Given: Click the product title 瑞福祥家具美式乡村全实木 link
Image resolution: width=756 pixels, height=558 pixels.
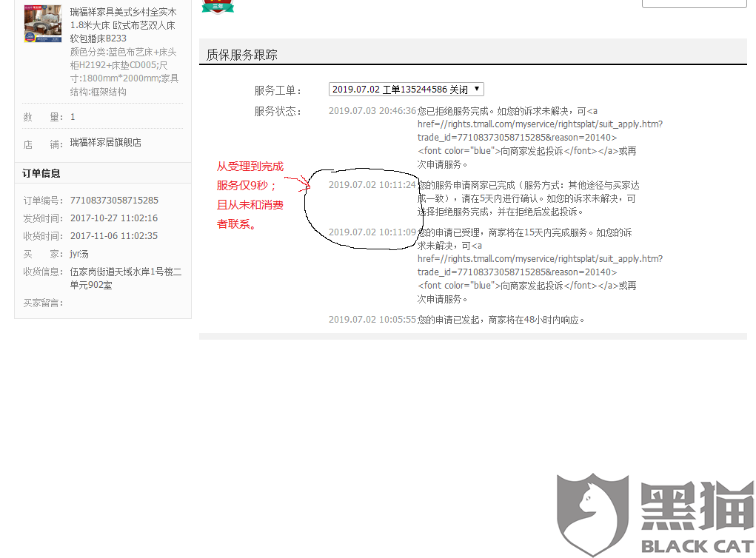Looking at the screenshot, I should [x=123, y=13].
